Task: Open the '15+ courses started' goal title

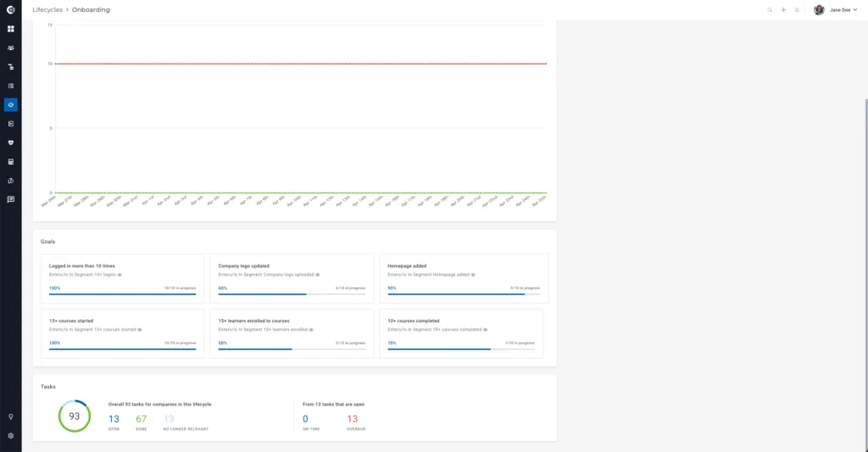Action: [x=71, y=321]
